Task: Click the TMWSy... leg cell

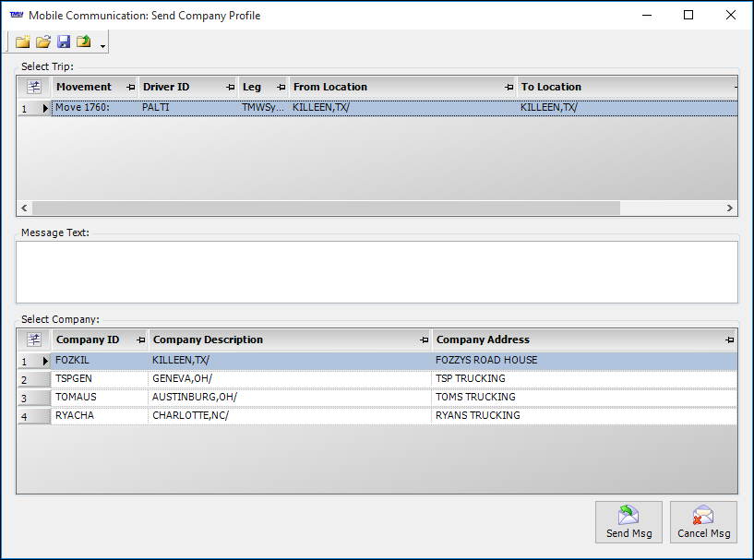Action: 263,108
